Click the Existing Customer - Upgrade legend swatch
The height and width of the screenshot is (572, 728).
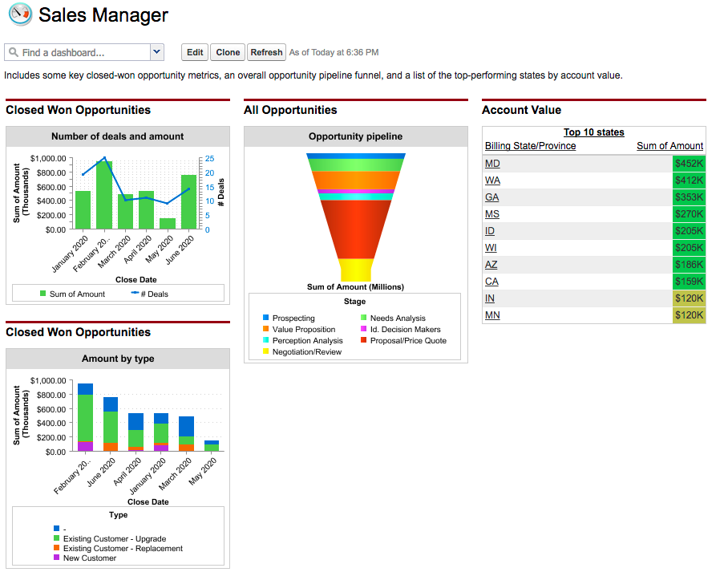point(57,538)
